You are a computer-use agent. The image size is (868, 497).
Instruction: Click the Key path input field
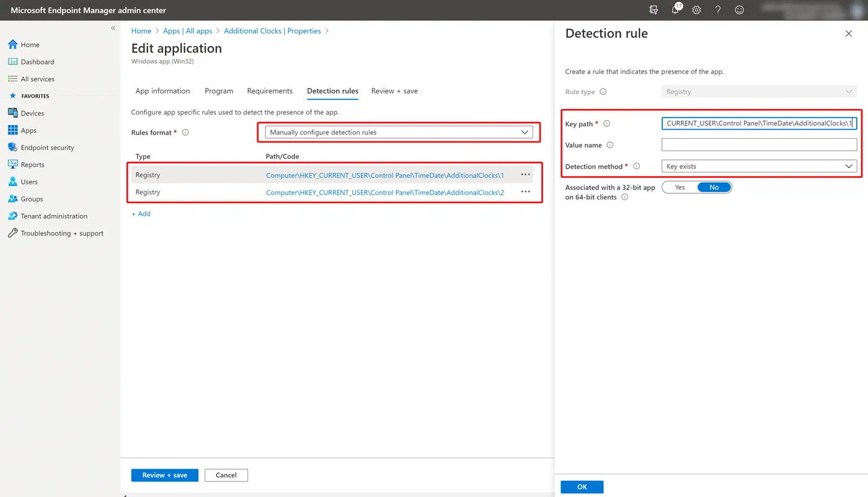coord(759,123)
